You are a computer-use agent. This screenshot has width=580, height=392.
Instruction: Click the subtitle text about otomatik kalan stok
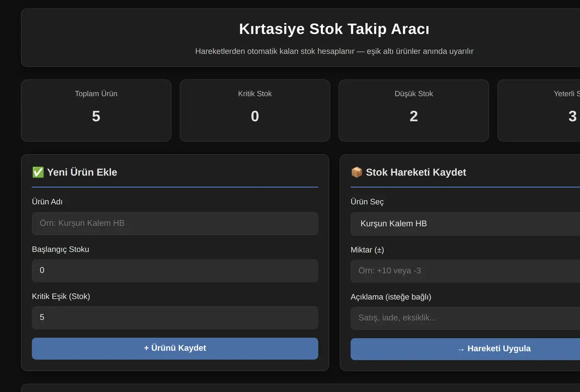coord(334,51)
